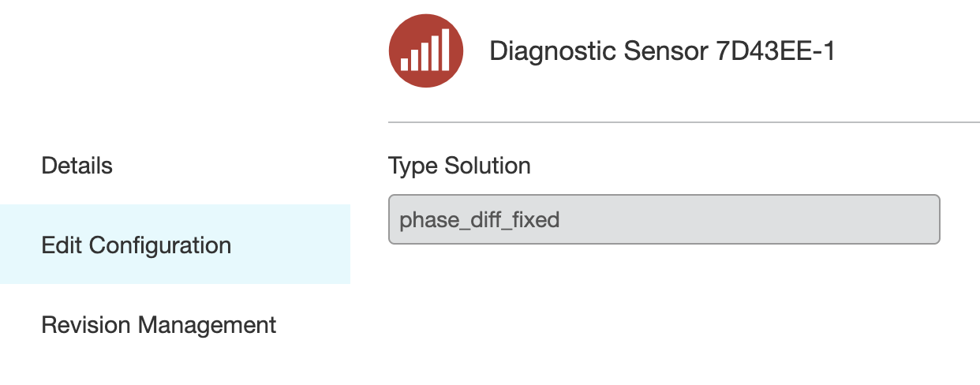Select the tallest bar in the sensor icon

[x=446, y=50]
